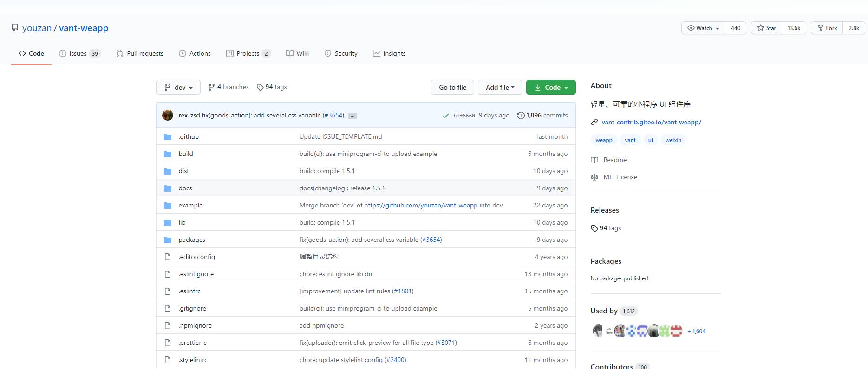Screen dimensions: 868x369
Task: Switch to the Issues tab
Action: point(79,53)
